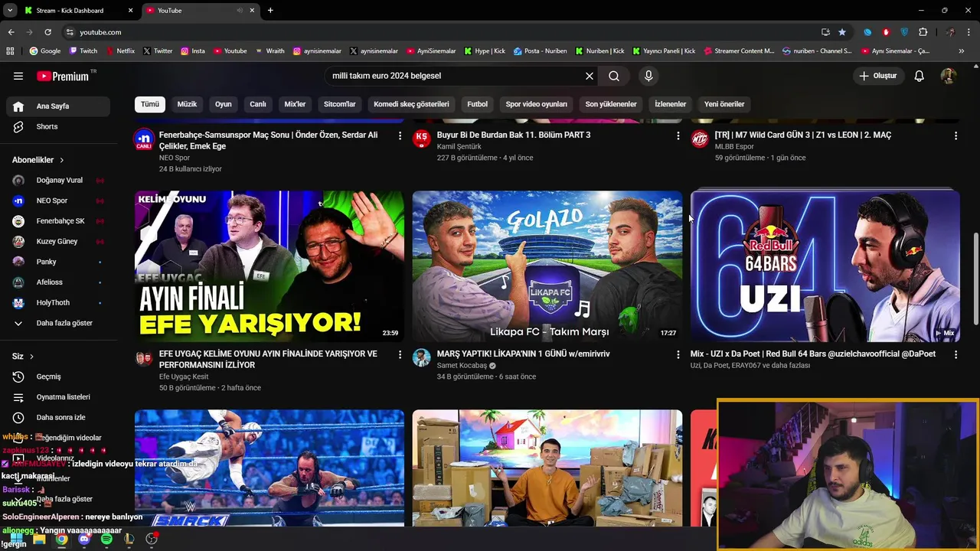
Task: Open Afelioss channel in sidebar
Action: pyautogui.click(x=58, y=282)
